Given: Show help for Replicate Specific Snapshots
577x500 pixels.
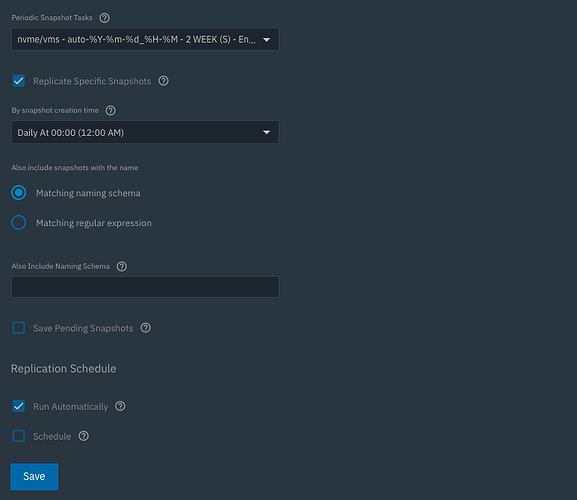Looking at the screenshot, I should [x=163, y=81].
